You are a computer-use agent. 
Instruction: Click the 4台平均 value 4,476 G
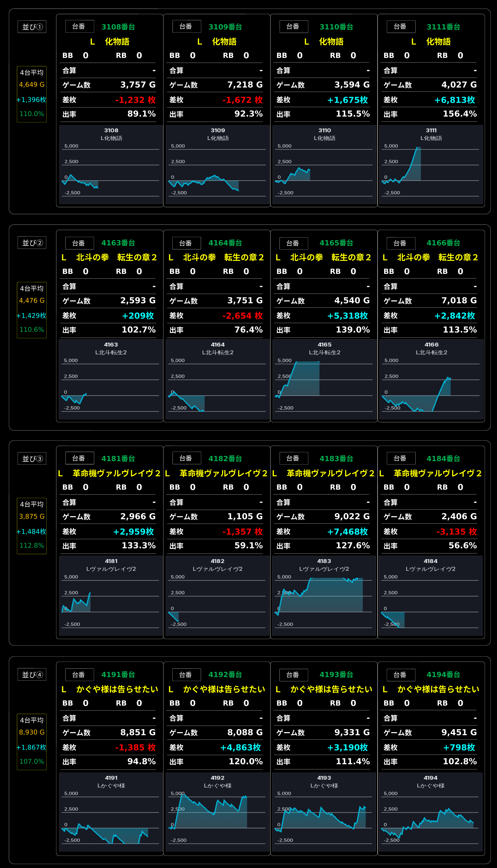click(32, 301)
